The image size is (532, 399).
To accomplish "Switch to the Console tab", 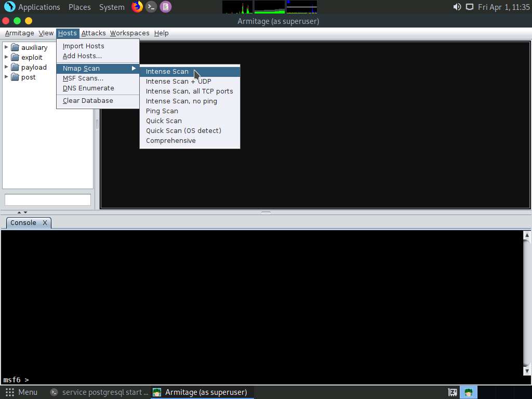I will click(x=23, y=222).
